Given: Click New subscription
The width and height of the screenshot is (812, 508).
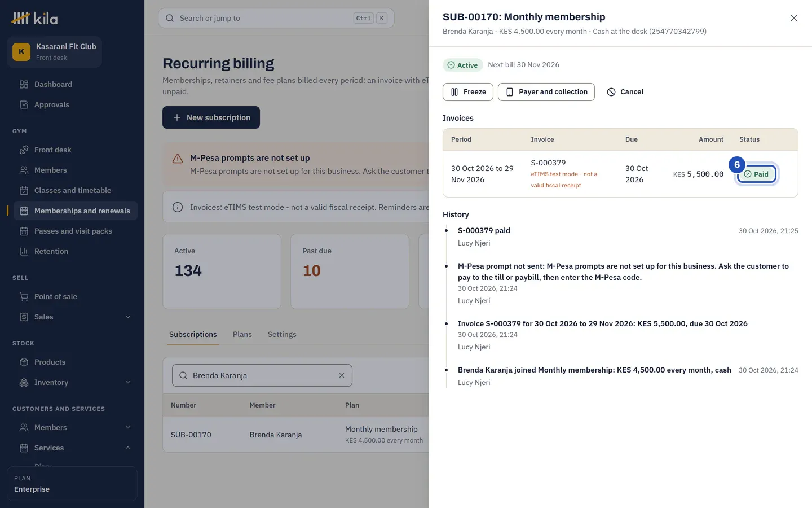Looking at the screenshot, I should [211, 117].
